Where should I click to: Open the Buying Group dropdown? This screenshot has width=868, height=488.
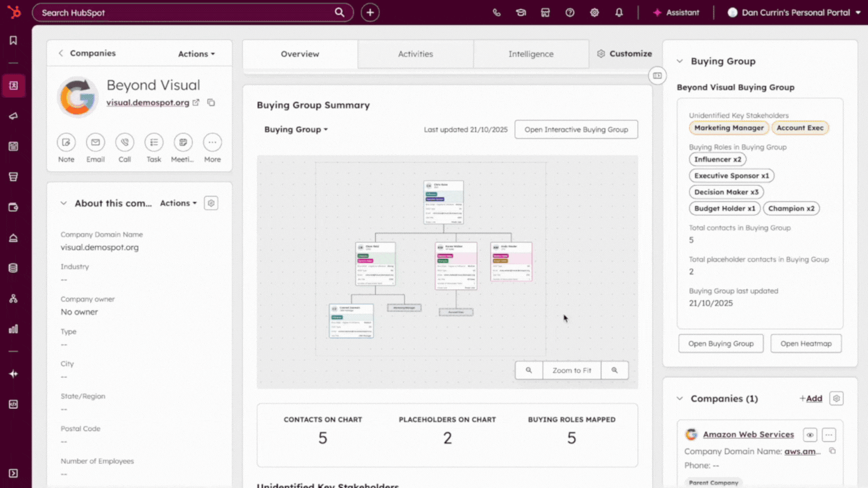[296, 129]
